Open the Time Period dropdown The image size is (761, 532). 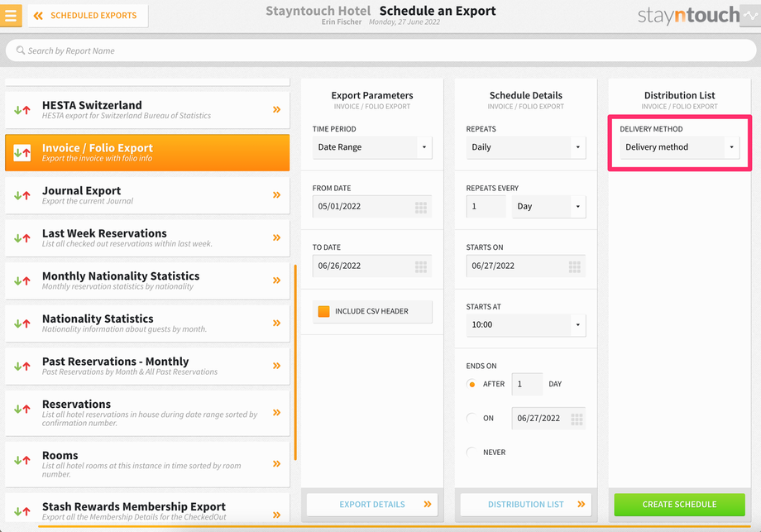pos(372,147)
